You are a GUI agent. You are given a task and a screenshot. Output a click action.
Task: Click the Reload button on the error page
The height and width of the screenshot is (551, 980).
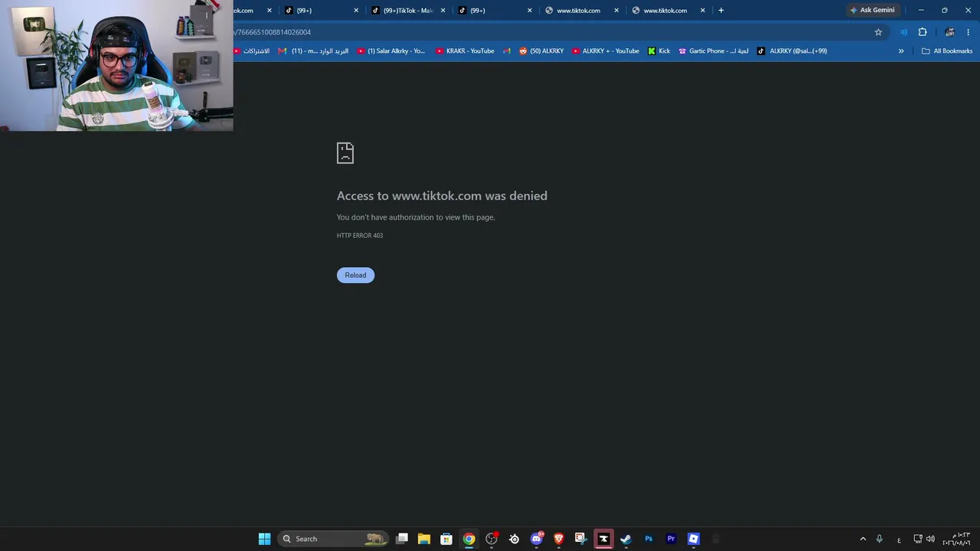pos(355,275)
